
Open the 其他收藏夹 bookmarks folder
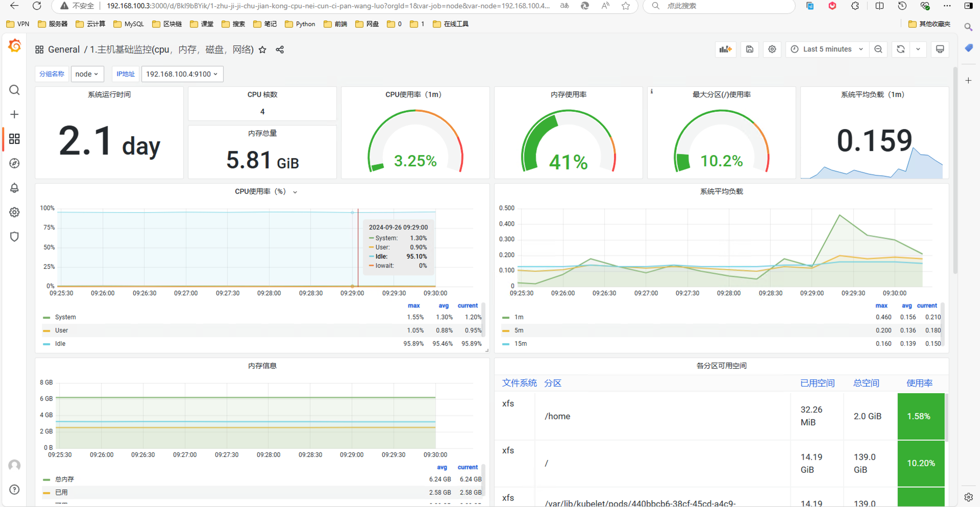tap(929, 24)
